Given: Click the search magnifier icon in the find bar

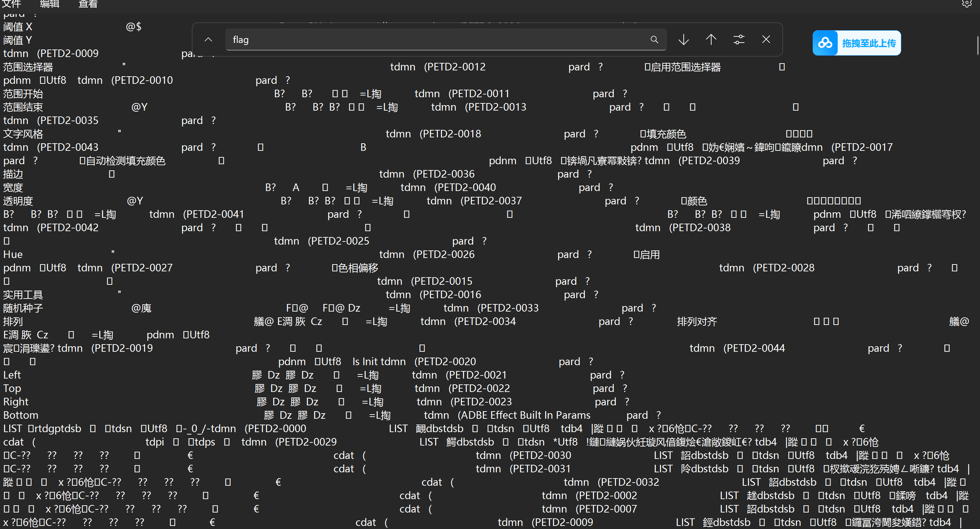Looking at the screenshot, I should click(654, 40).
